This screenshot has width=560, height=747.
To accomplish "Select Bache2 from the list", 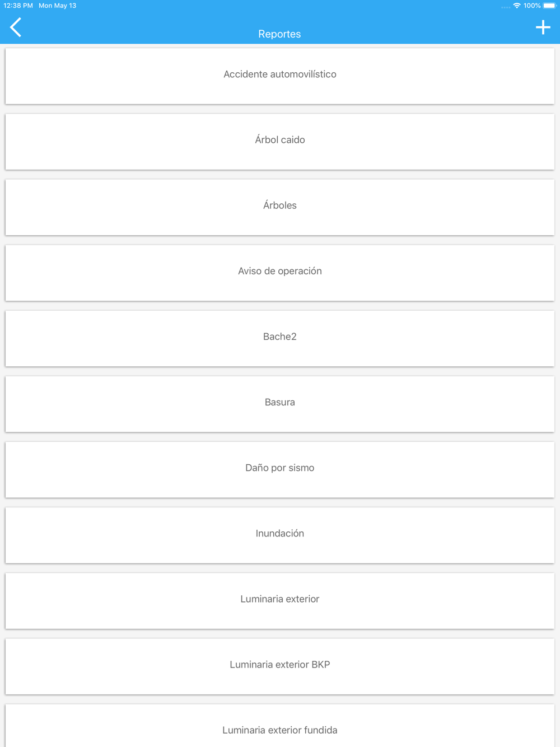I will point(280,338).
